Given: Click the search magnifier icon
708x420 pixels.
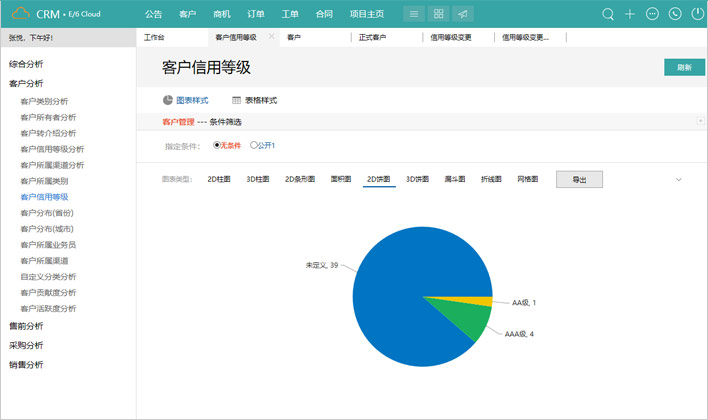Looking at the screenshot, I should [608, 14].
